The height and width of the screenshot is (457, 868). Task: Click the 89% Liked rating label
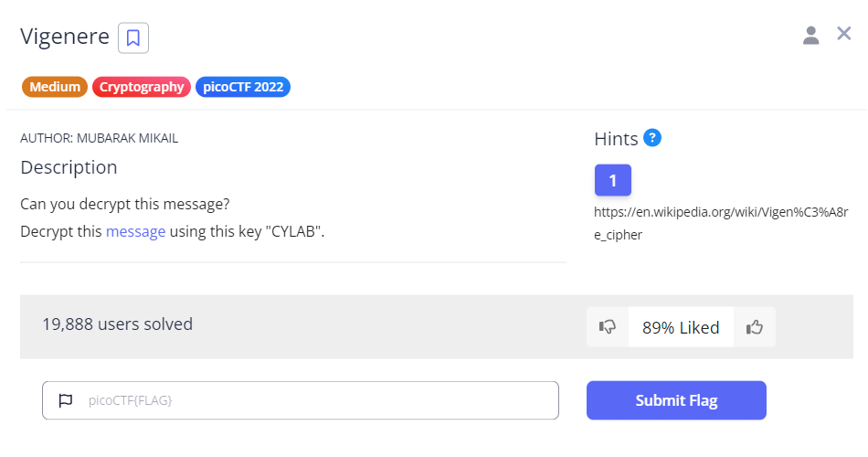pos(681,327)
